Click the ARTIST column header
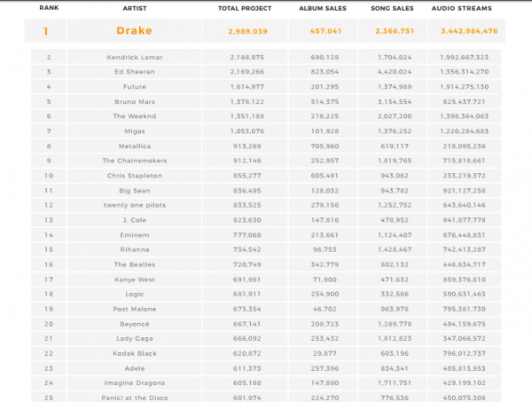This screenshot has height=402, width=532. click(134, 8)
